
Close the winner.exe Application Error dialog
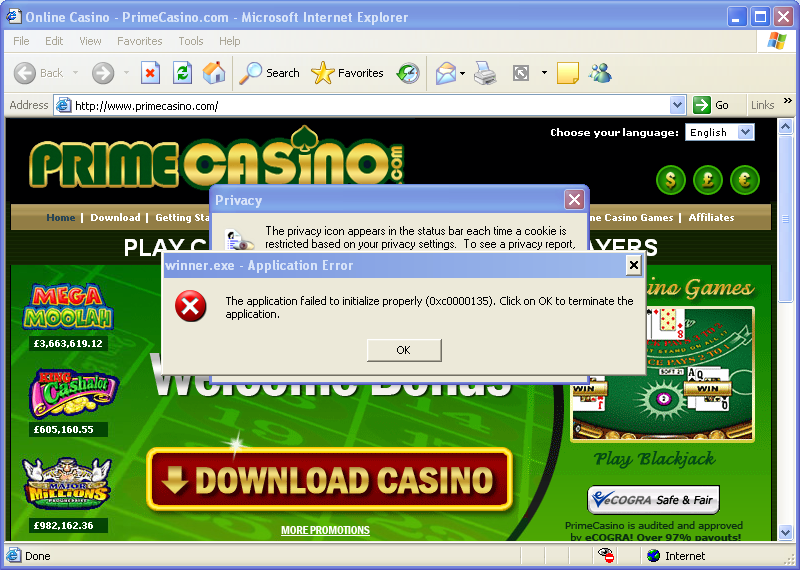[x=633, y=265]
